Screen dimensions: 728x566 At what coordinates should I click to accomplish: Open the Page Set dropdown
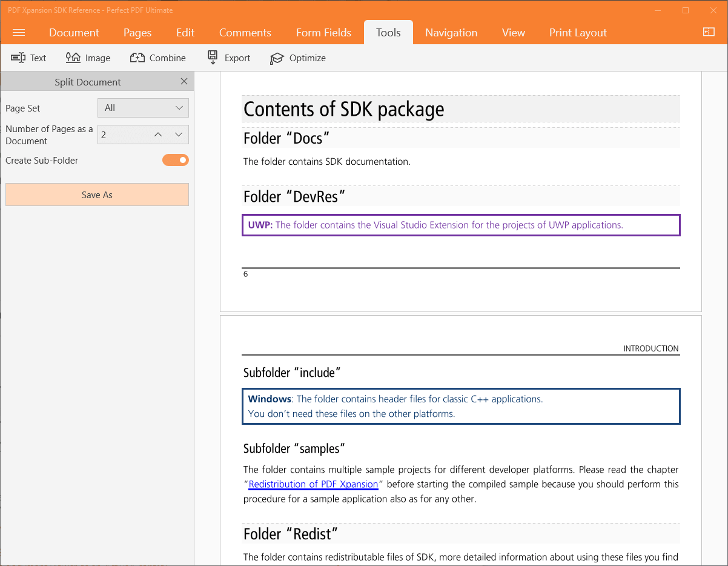click(143, 107)
